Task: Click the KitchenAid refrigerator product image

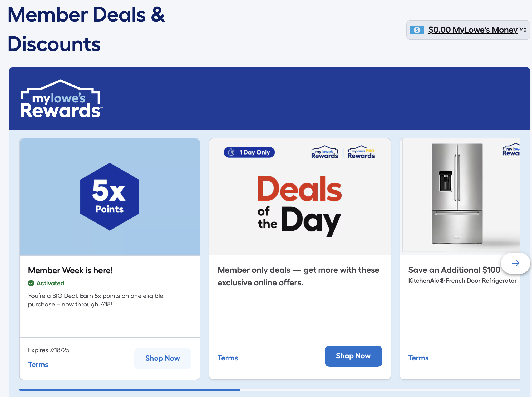Action: pos(457,194)
